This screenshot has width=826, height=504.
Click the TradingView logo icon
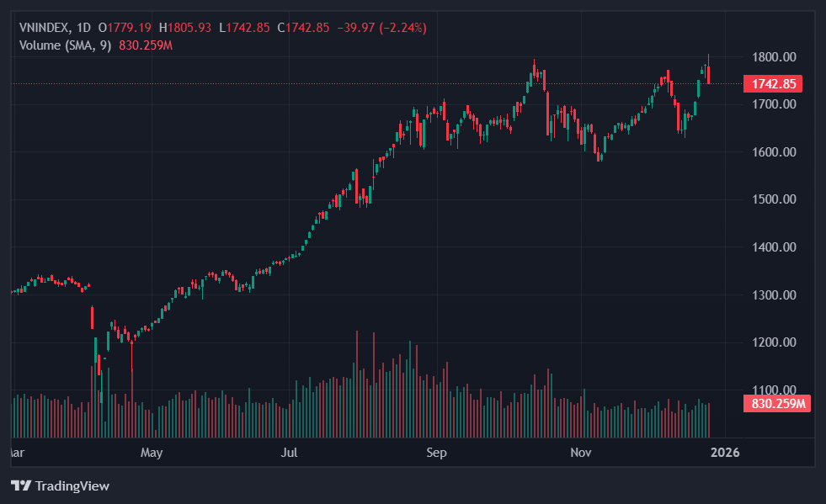tap(20, 485)
